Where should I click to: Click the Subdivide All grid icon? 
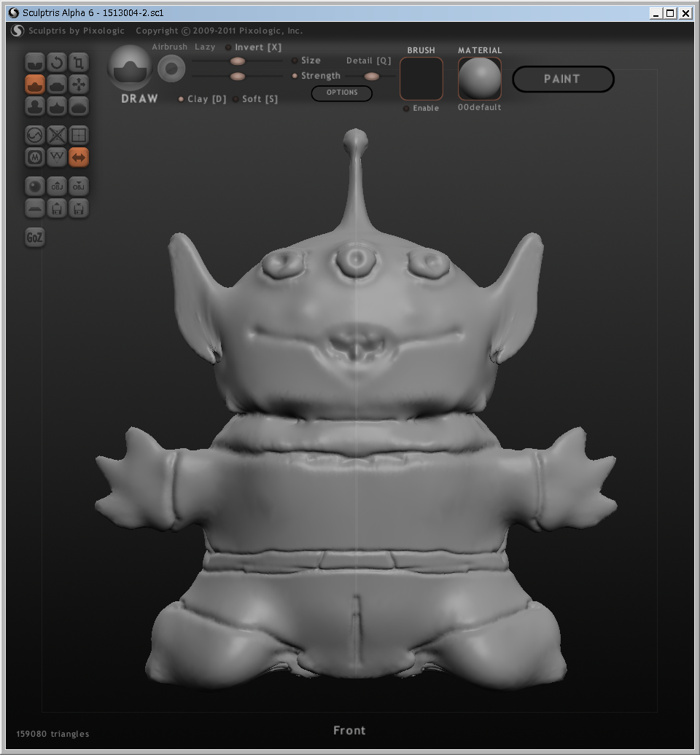tap(79, 136)
